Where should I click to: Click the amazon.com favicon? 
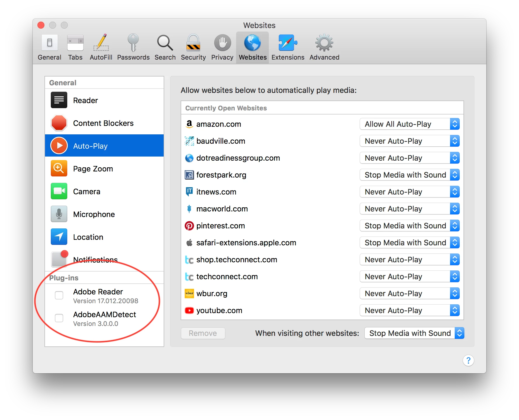point(189,124)
